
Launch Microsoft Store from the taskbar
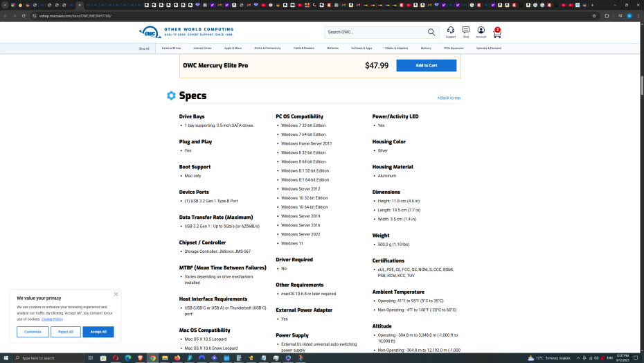[x=103, y=358]
